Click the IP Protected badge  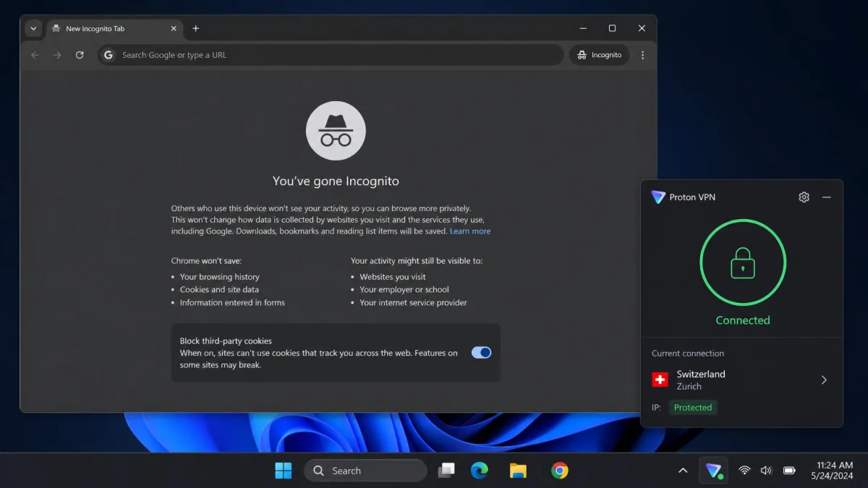point(693,408)
